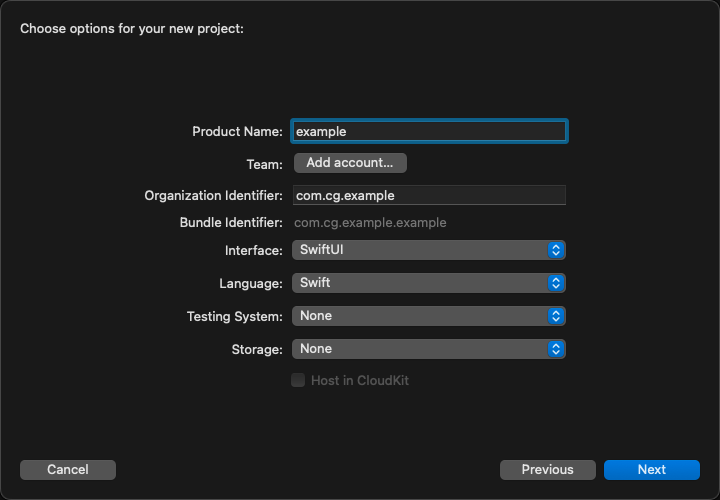Click the Bundle Identifier value com.cg.example.example
The height and width of the screenshot is (500, 720).
click(370, 222)
